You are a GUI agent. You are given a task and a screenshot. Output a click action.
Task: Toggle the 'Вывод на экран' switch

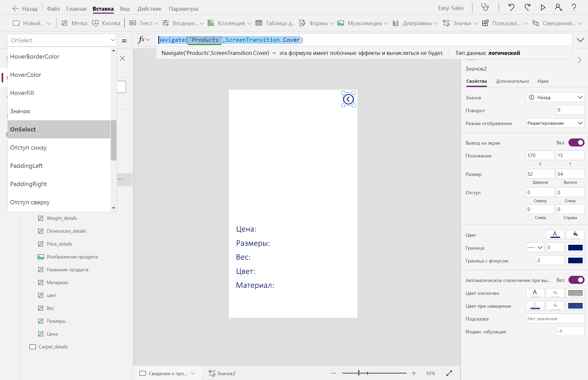point(576,143)
